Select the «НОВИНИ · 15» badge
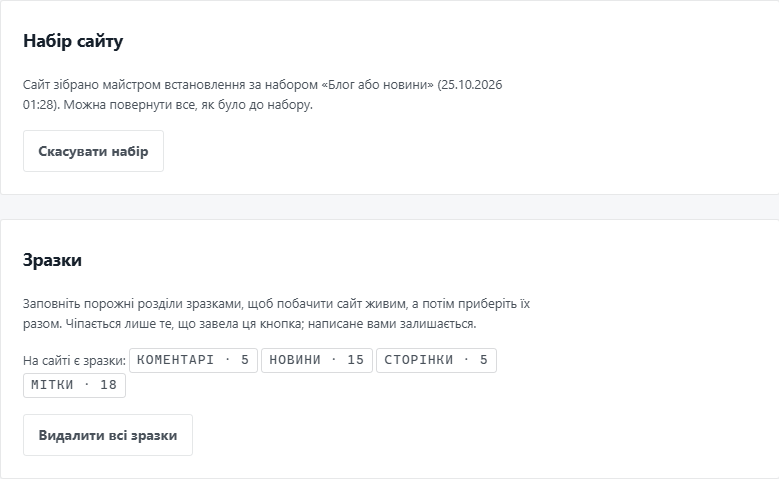The image size is (779, 479). click(x=317, y=360)
